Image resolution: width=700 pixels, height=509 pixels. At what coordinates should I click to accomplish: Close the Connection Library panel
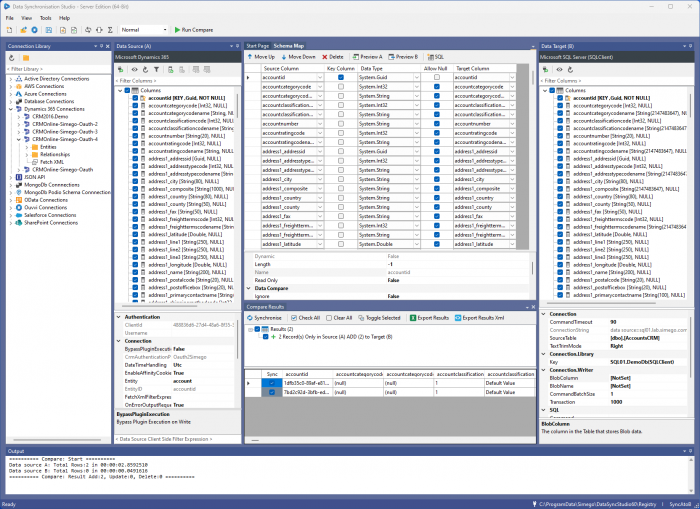(x=108, y=46)
